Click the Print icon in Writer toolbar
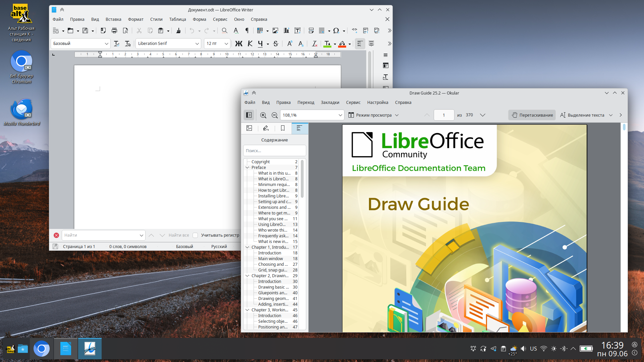This screenshot has width=644, height=362. [114, 31]
